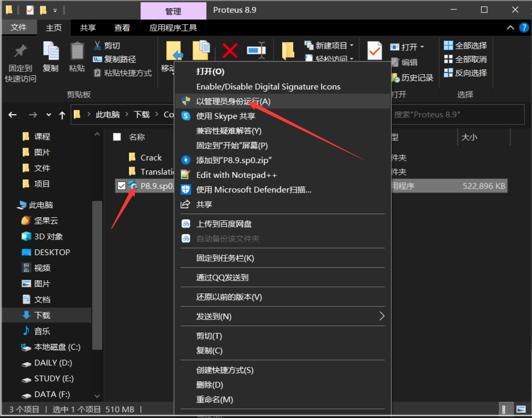Click the search box for Proteus 8.9
532x418 pixels.
tap(458, 115)
